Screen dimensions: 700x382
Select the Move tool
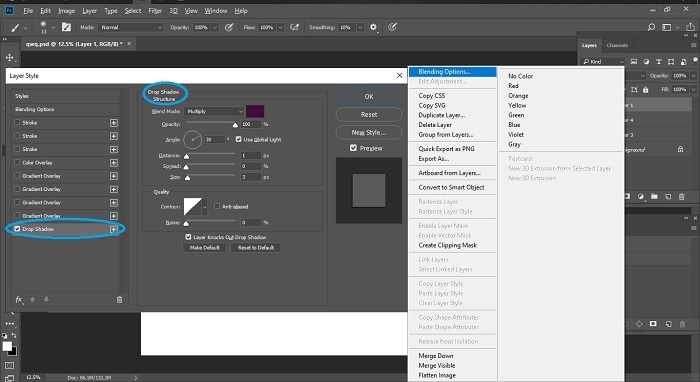pos(9,58)
